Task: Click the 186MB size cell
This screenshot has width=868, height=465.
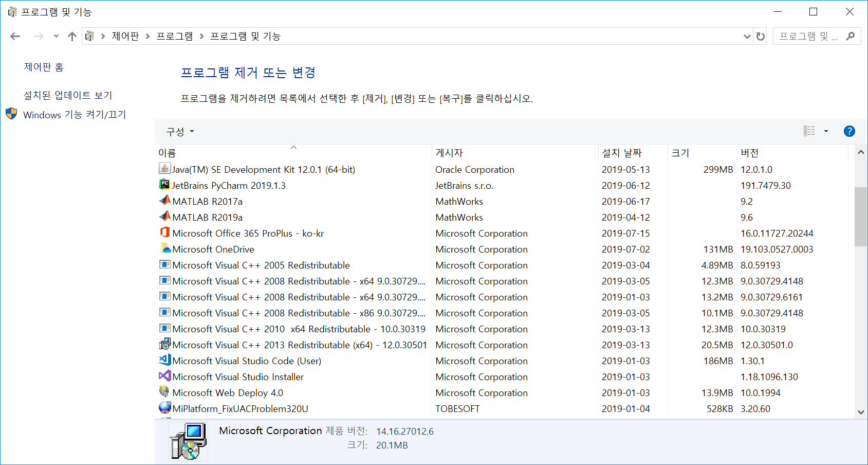Action: 718,361
